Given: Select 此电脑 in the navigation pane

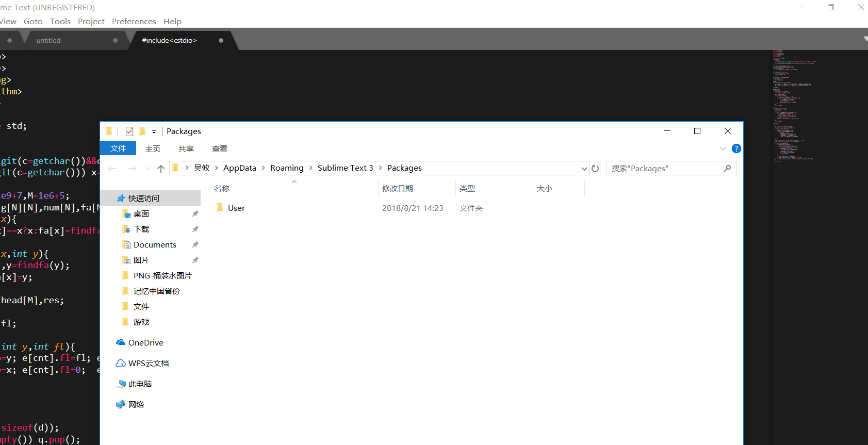Looking at the screenshot, I should click(x=140, y=384).
